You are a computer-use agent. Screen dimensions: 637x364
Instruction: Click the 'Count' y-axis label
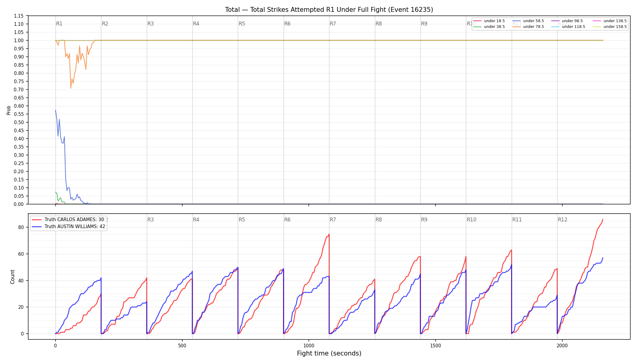click(12, 277)
